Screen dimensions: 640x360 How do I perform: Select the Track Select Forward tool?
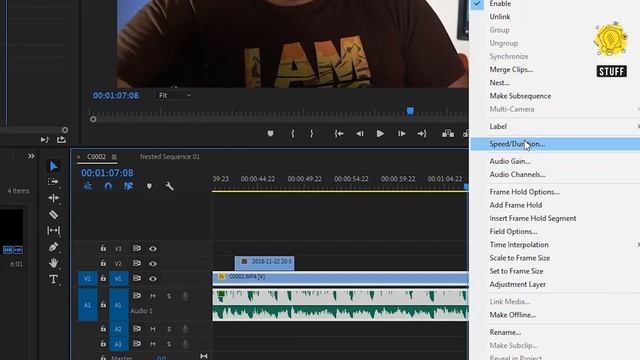click(53, 182)
